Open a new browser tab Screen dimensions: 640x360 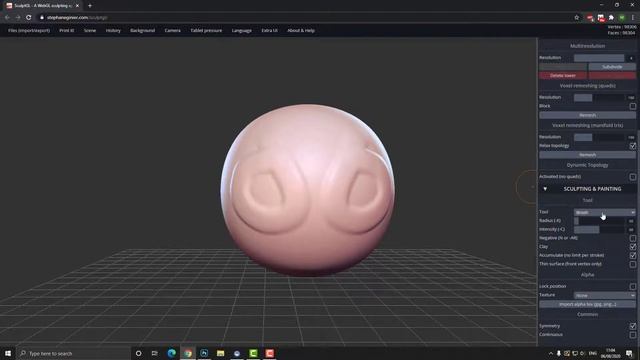90,6
